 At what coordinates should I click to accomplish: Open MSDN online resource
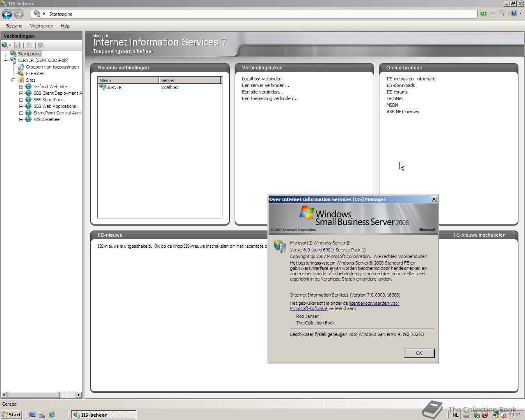392,105
